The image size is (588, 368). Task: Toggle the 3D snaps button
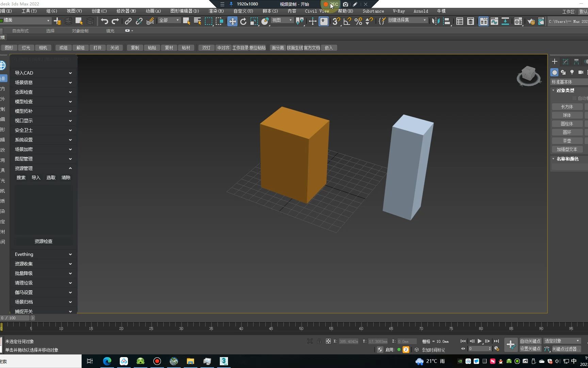(336, 21)
